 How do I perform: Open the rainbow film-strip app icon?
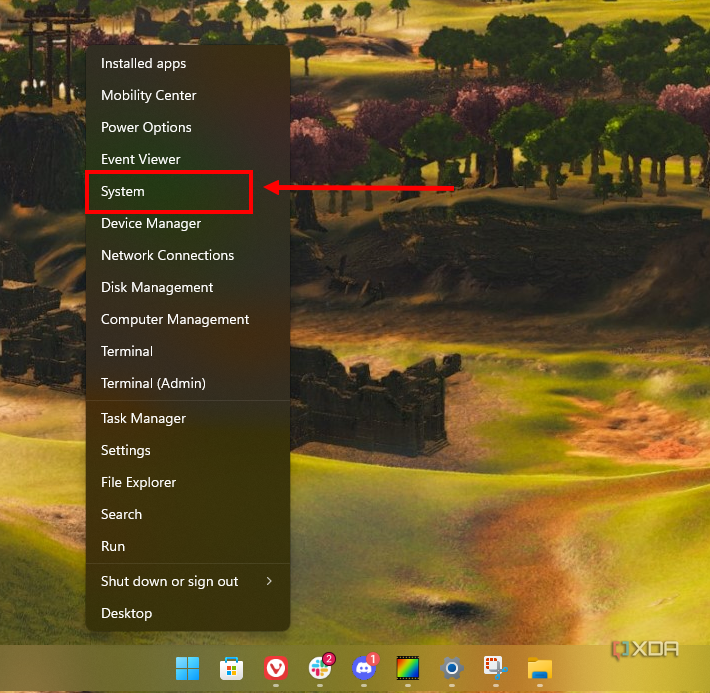[408, 668]
